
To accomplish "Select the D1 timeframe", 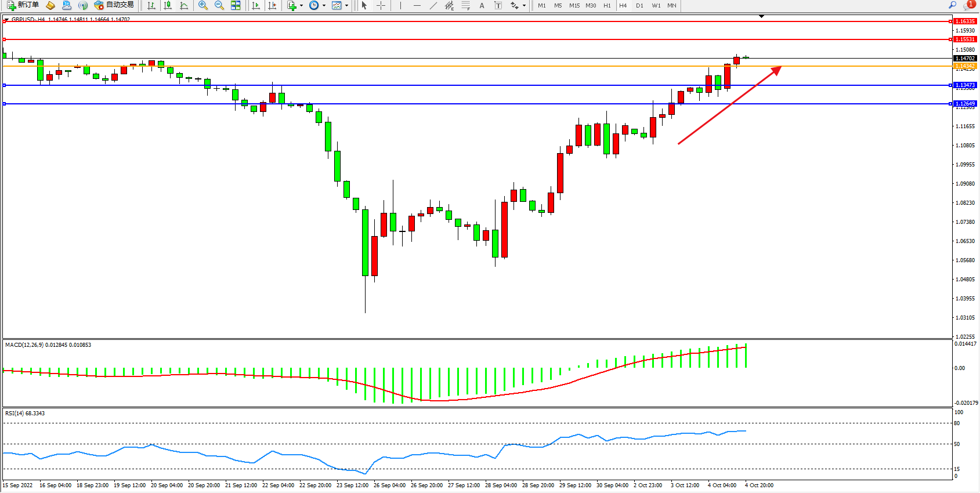I will [639, 6].
